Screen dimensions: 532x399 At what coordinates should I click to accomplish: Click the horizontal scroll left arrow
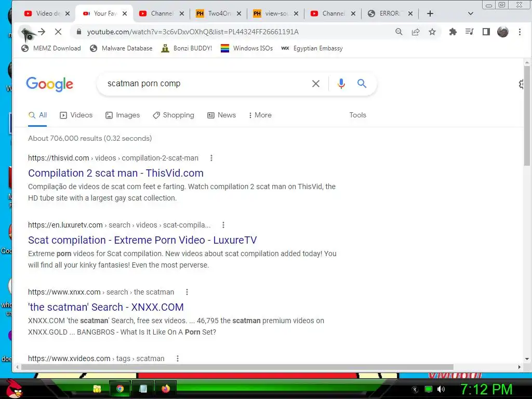pos(18,367)
